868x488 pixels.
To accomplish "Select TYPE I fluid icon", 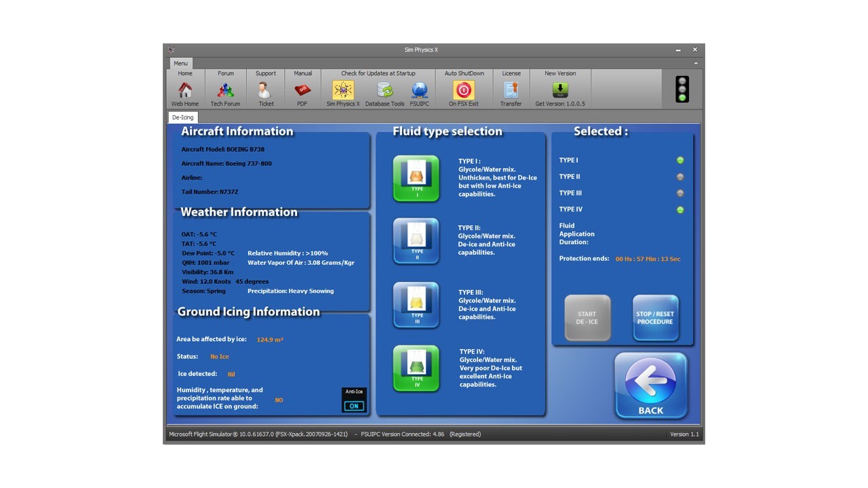I will pyautogui.click(x=416, y=179).
